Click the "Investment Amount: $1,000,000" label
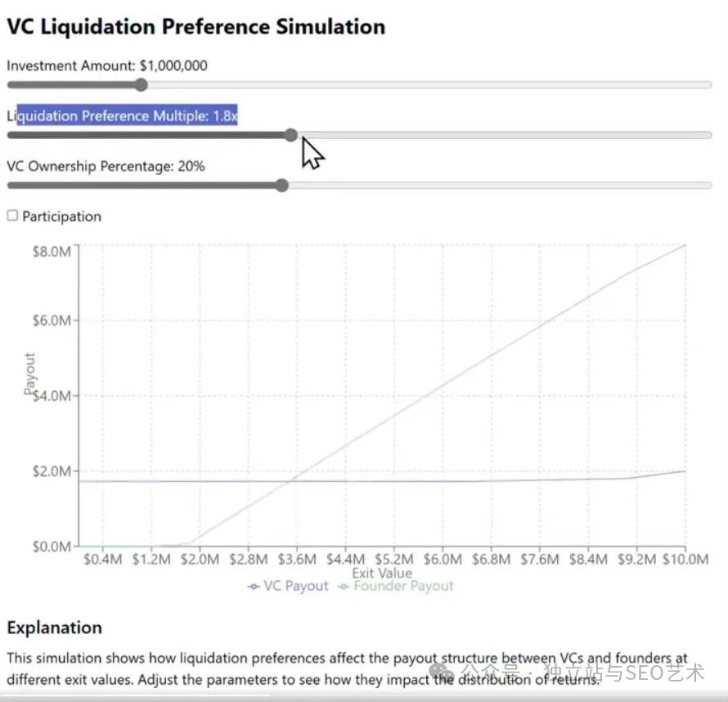This screenshot has height=702, width=728. click(x=107, y=65)
